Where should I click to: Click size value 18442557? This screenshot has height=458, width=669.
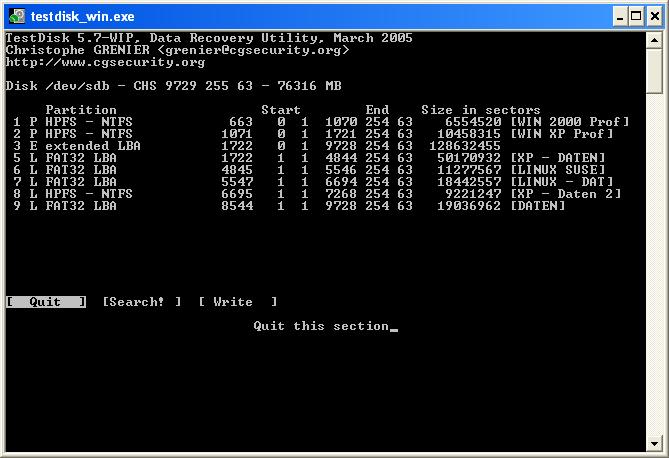pyautogui.click(x=469, y=181)
